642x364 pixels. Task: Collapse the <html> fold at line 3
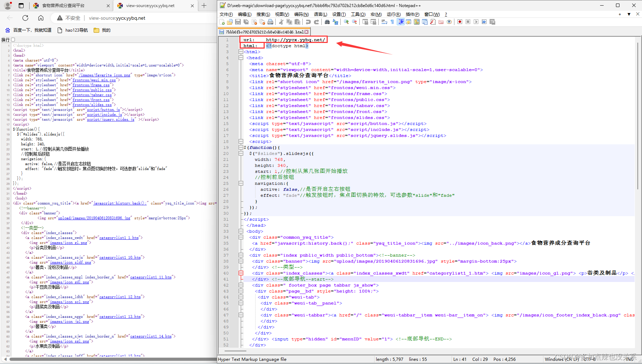point(241,52)
